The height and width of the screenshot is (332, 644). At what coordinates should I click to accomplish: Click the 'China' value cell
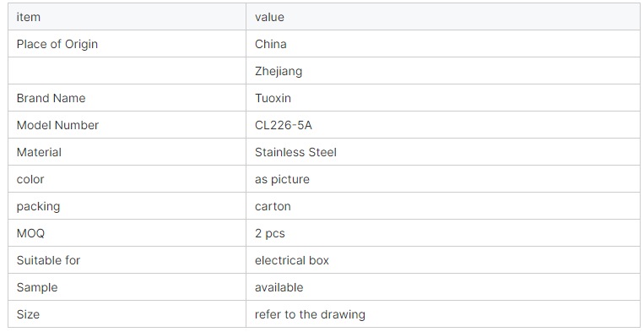point(443,44)
